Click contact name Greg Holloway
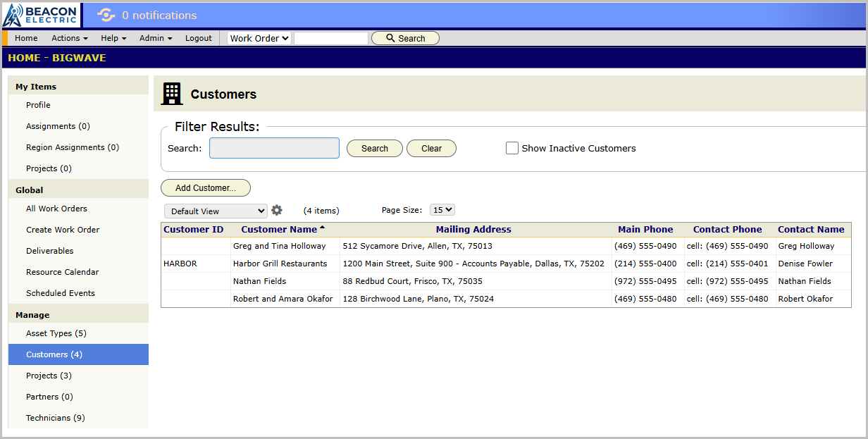Screen dimensions: 868x439 [806, 246]
